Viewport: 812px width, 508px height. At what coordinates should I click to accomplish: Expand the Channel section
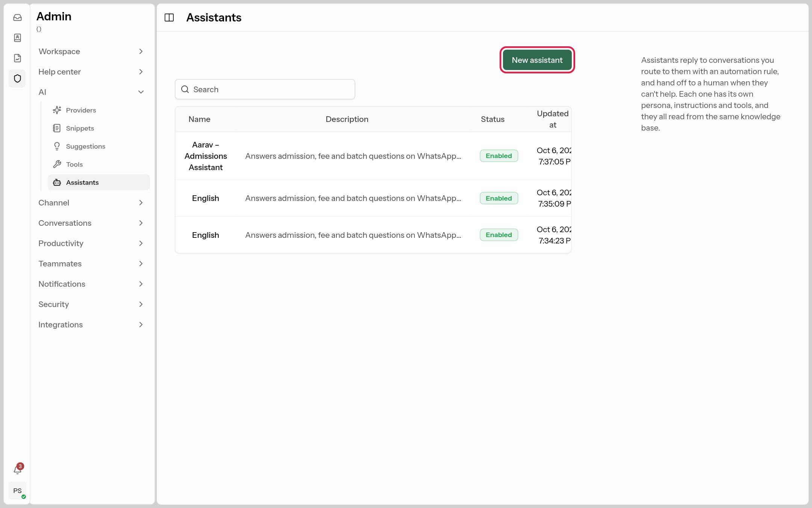click(91, 202)
